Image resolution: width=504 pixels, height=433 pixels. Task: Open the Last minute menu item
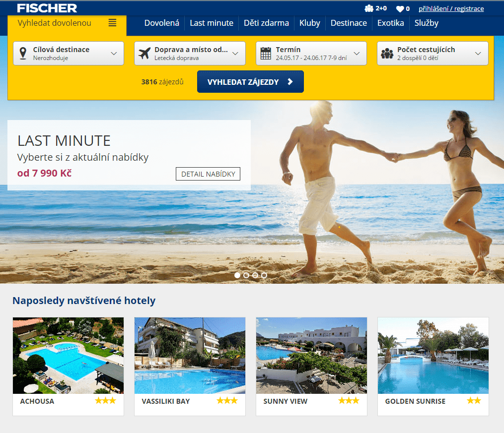(x=211, y=23)
